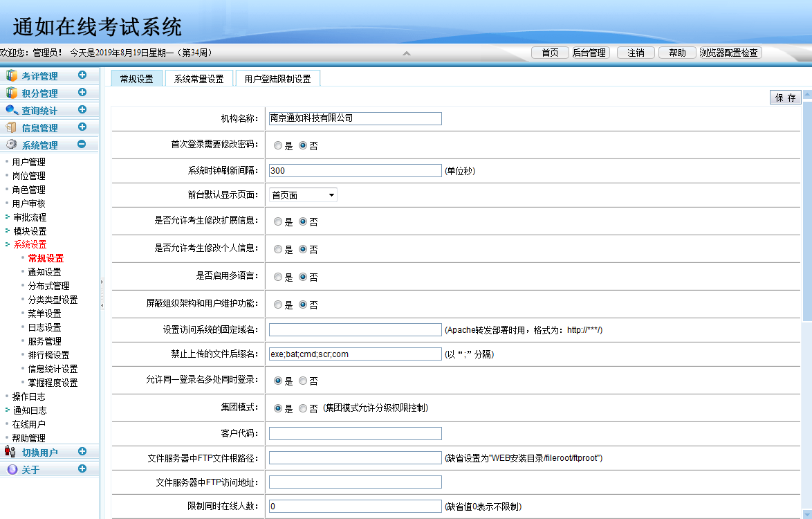
Task: Collapse the 系统设置 tree node
Action: point(7,244)
